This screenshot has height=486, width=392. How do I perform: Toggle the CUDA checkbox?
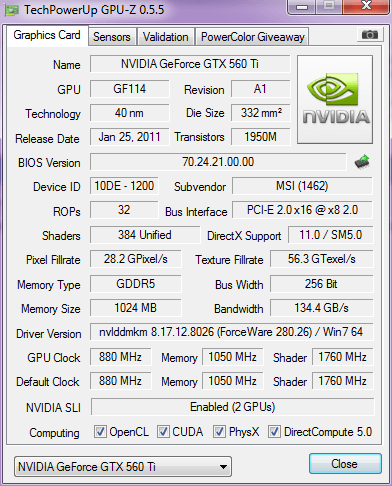163,431
